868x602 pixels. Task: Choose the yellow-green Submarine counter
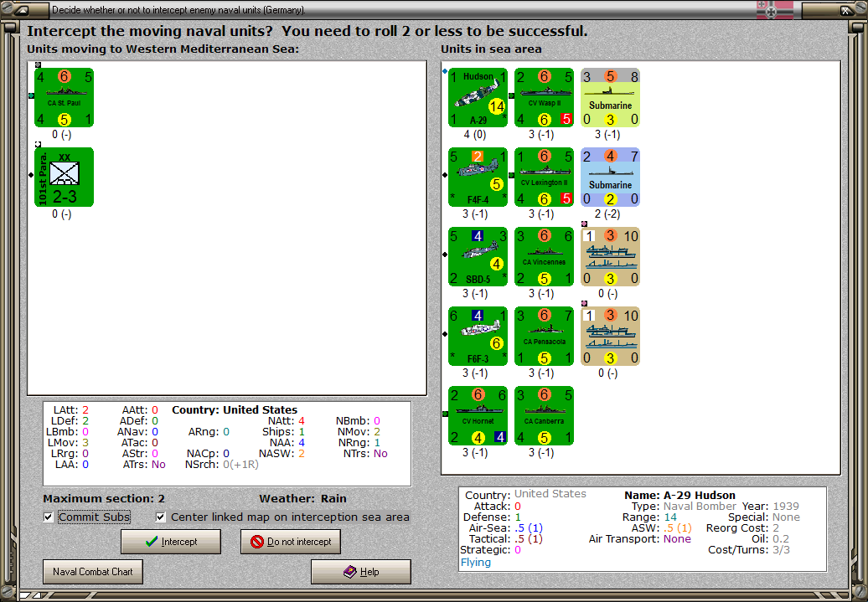click(x=611, y=97)
